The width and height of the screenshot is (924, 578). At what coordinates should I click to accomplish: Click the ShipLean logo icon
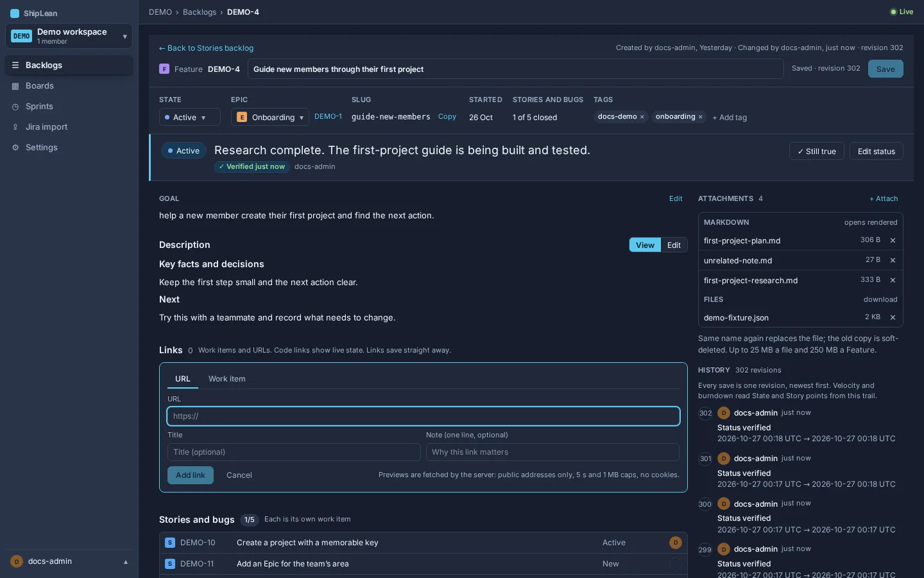(x=15, y=13)
